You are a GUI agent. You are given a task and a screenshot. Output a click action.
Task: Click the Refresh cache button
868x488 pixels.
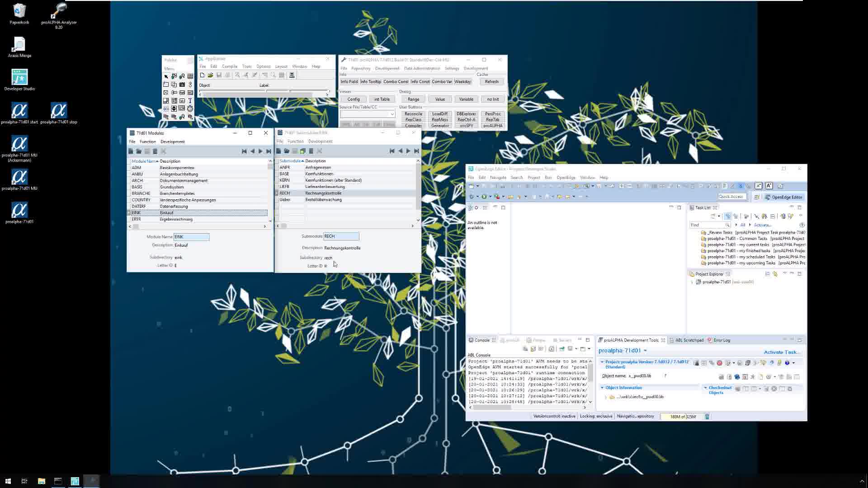point(491,82)
